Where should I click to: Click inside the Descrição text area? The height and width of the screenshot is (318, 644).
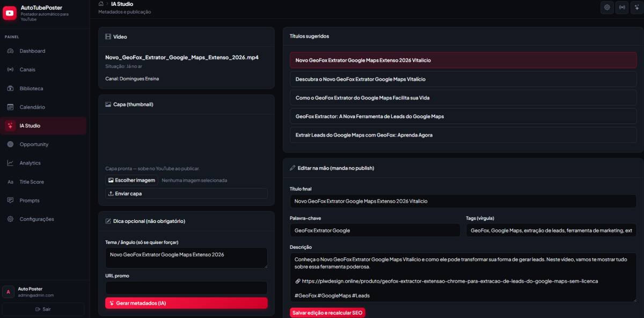[x=463, y=277]
